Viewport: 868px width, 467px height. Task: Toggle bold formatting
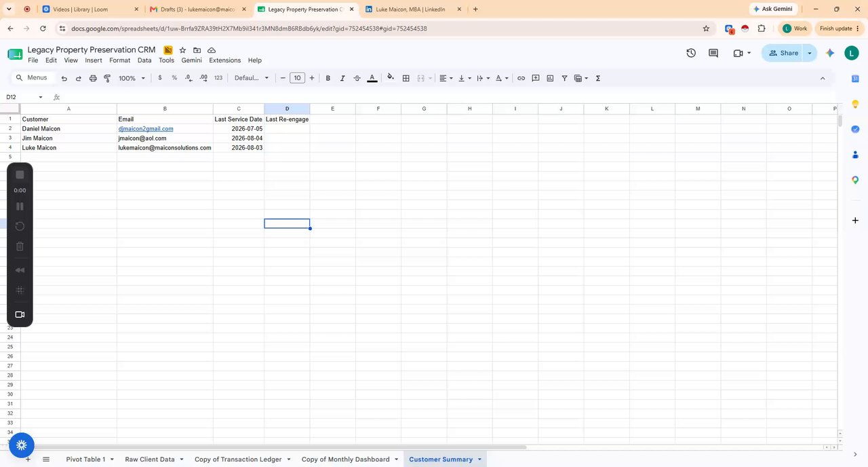click(x=328, y=78)
